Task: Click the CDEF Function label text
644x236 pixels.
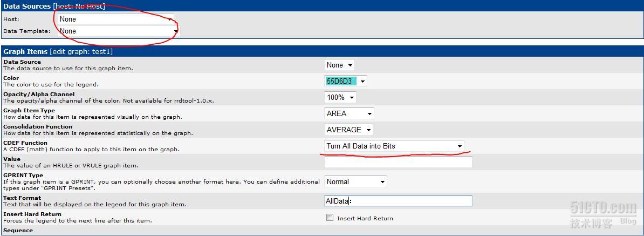Action: 25,143
